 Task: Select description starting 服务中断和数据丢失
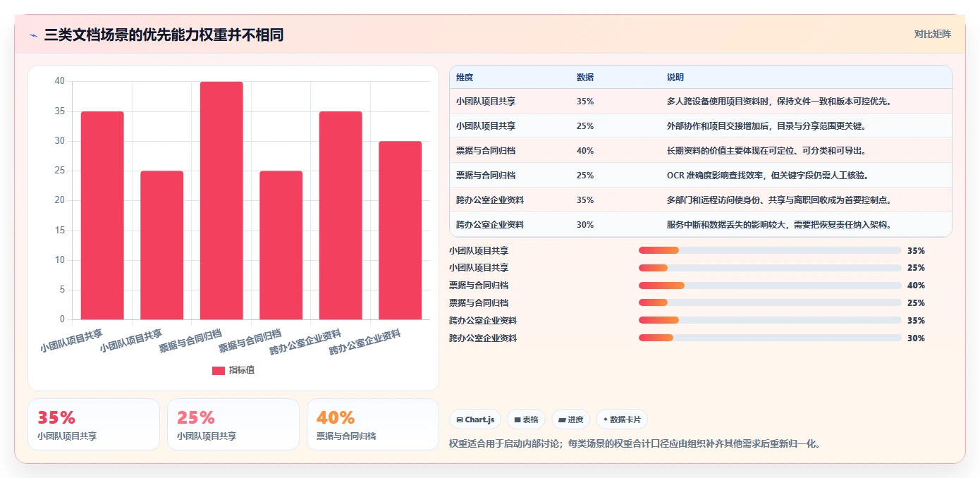point(780,225)
